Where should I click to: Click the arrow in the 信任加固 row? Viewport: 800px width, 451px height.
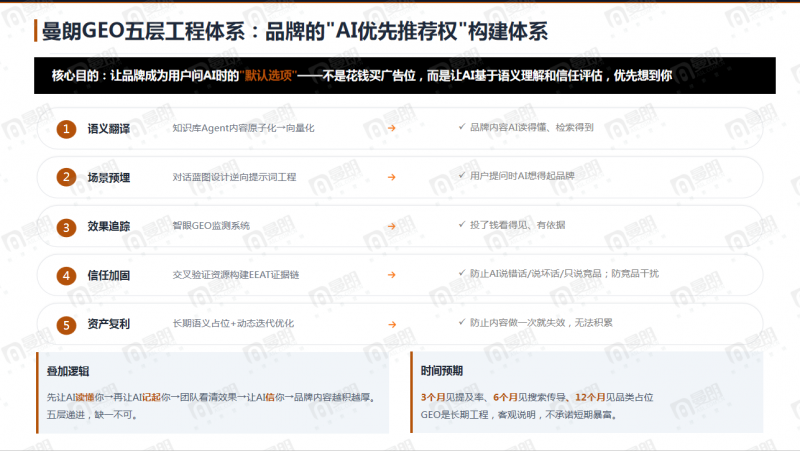pyautogui.click(x=391, y=274)
